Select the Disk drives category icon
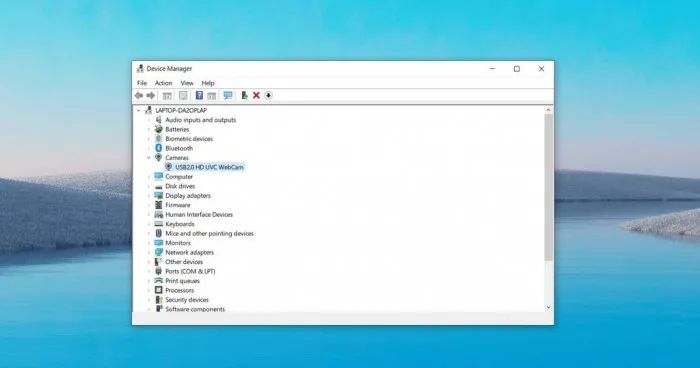 158,186
